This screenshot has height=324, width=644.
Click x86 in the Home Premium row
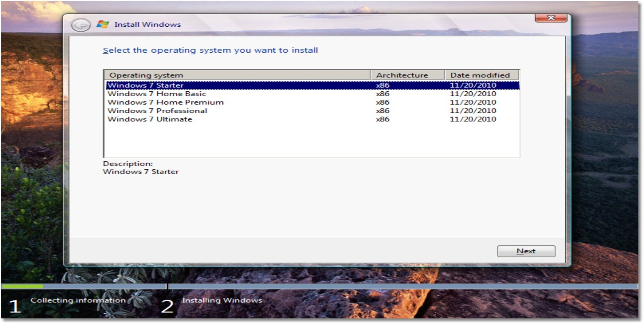pos(383,102)
